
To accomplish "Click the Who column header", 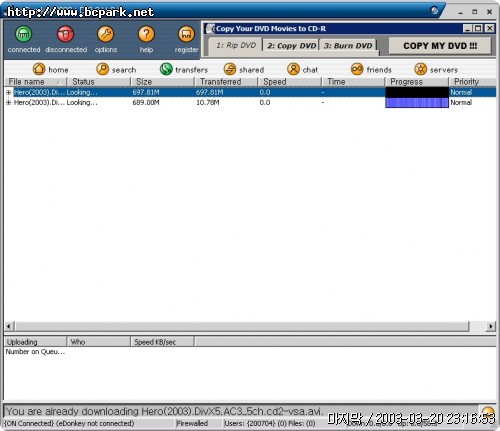I will point(99,342).
